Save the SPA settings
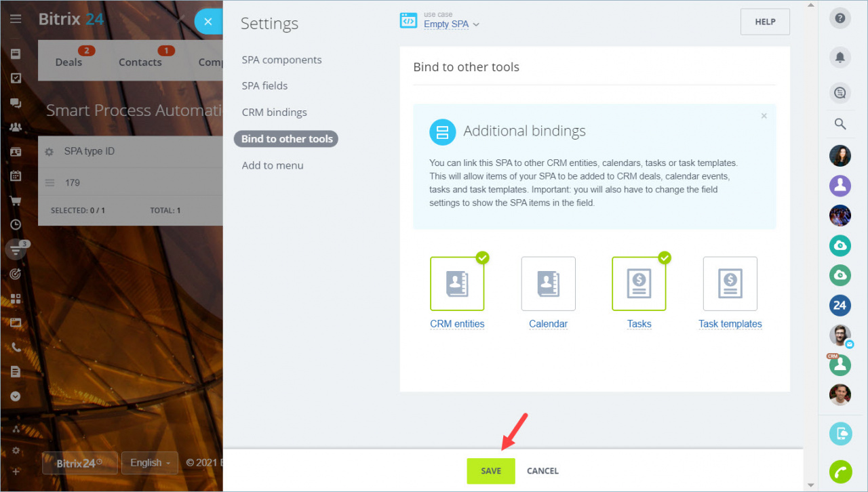 coord(491,471)
